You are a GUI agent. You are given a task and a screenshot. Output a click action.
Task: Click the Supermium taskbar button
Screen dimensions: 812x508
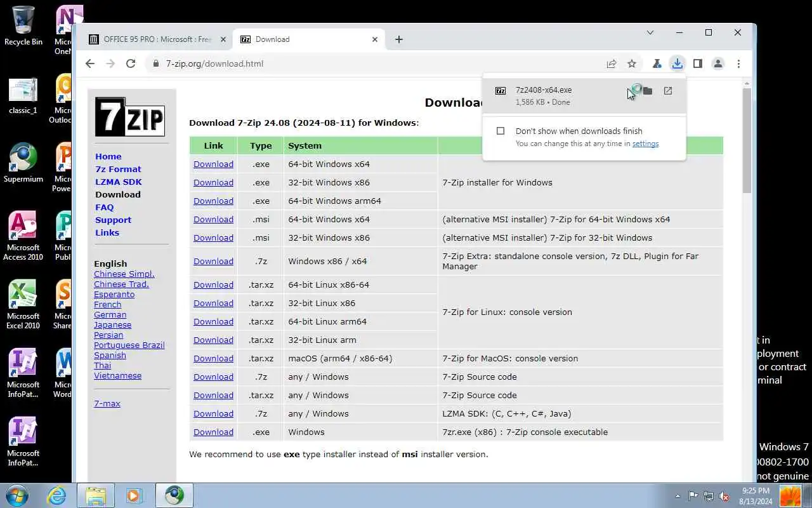click(174, 495)
